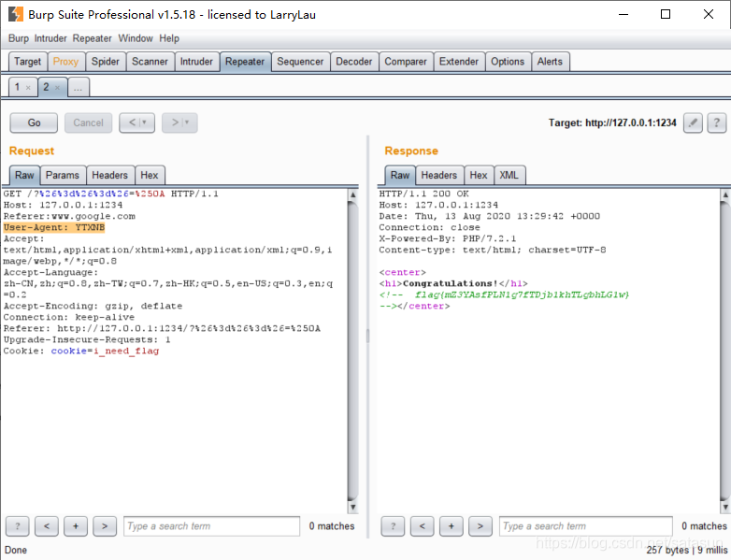Open history back dropdown button
This screenshot has height=560, width=731.
[137, 123]
